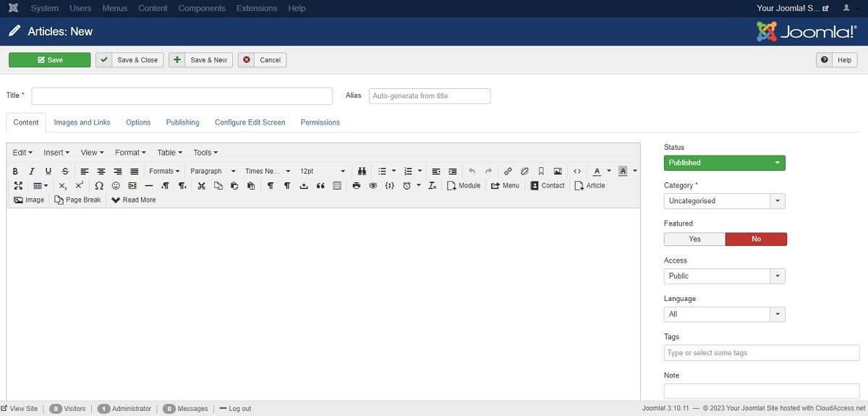This screenshot has height=416, width=868.
Task: Open the Content menu in the top bar
Action: coord(153,8)
